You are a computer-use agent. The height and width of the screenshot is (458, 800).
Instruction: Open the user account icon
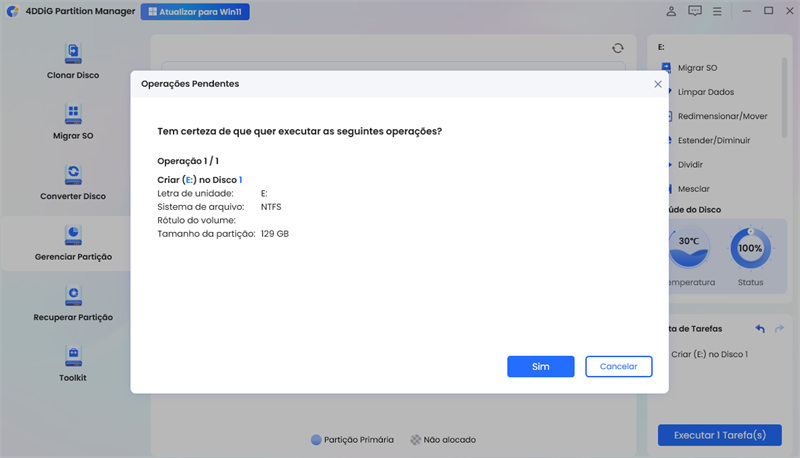click(671, 11)
